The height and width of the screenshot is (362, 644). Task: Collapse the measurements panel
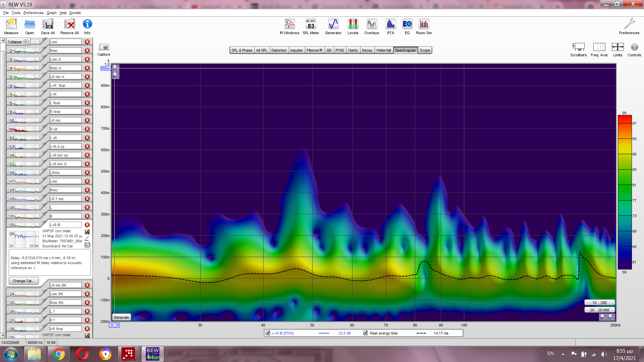pyautogui.click(x=18, y=42)
